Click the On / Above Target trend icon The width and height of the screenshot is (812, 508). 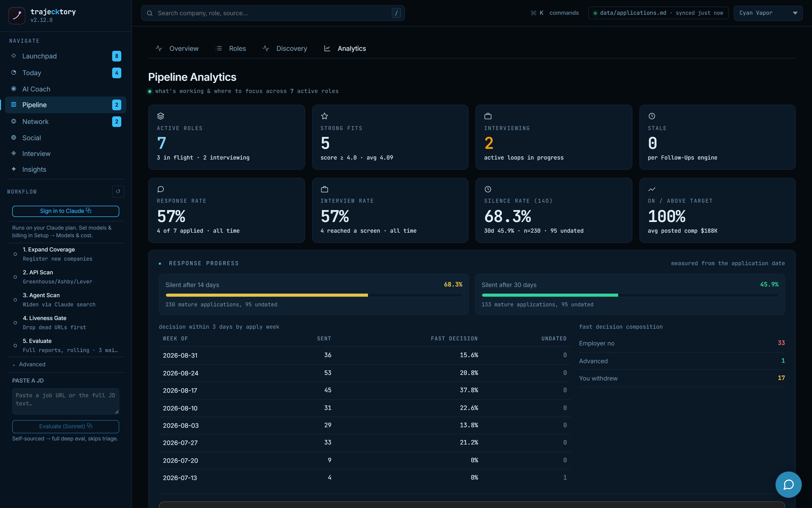click(x=652, y=189)
